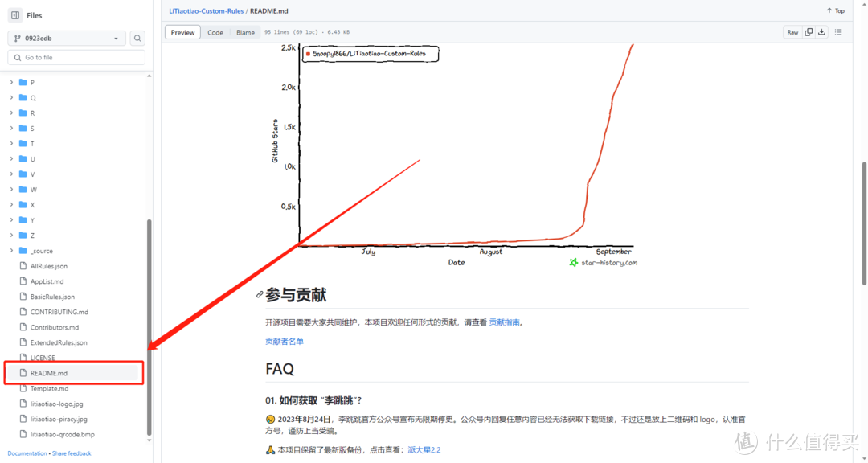Screen dimensions: 868x463
Task: Click the file tree vertical scrollbar
Action: pyautogui.click(x=149, y=327)
